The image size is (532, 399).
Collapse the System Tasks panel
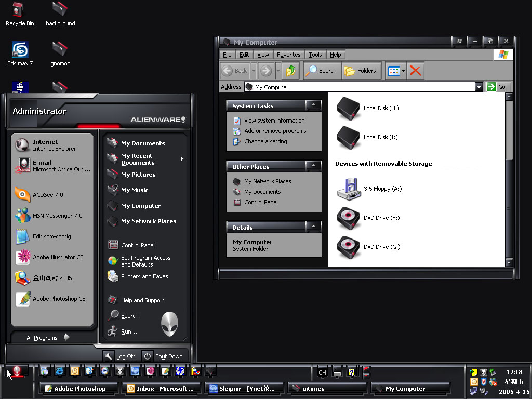(x=313, y=105)
